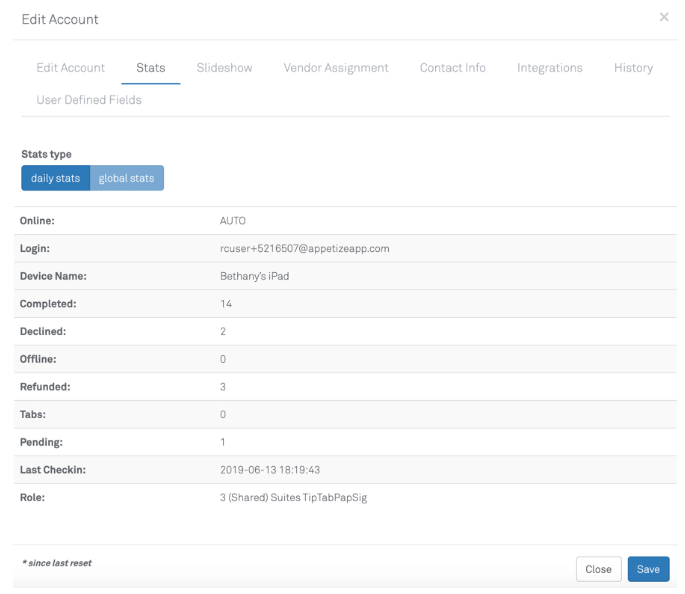Switch stats type to global stats

click(127, 178)
